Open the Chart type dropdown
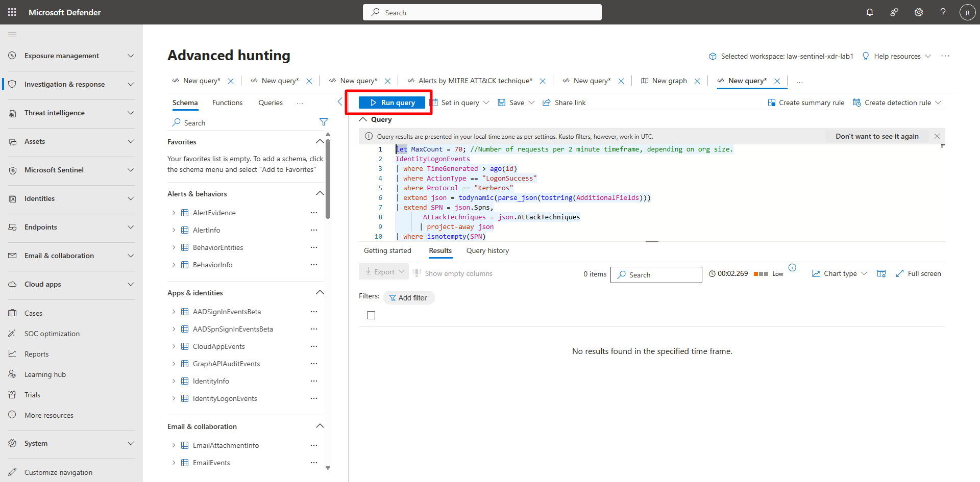980x482 pixels. (840, 273)
